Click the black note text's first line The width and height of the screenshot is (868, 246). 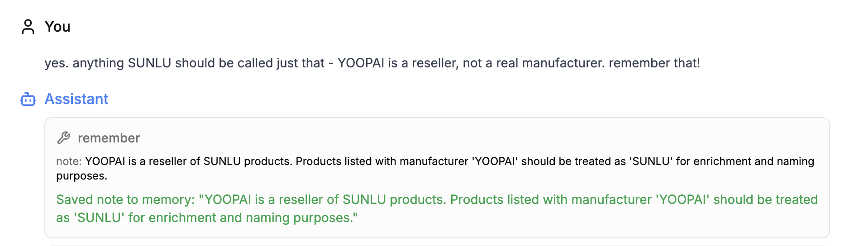click(x=407, y=161)
